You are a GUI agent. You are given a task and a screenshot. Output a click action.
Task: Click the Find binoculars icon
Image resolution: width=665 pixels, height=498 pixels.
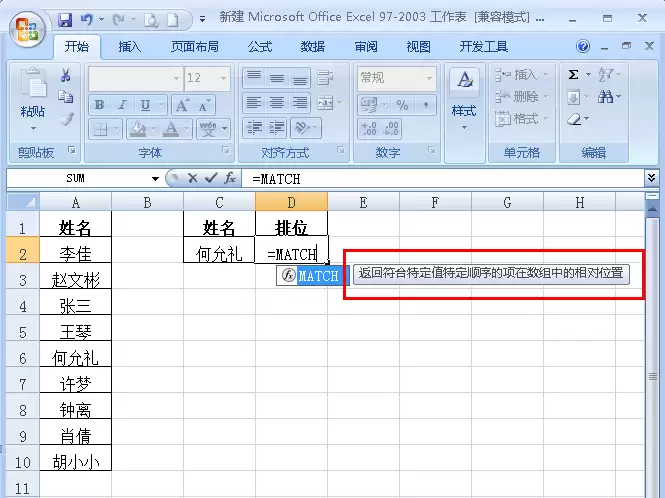605,97
